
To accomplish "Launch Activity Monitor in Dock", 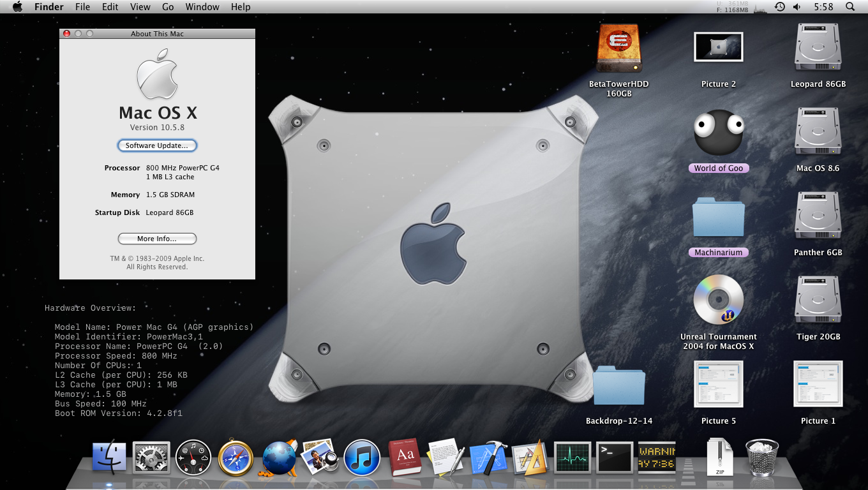I will pyautogui.click(x=572, y=457).
